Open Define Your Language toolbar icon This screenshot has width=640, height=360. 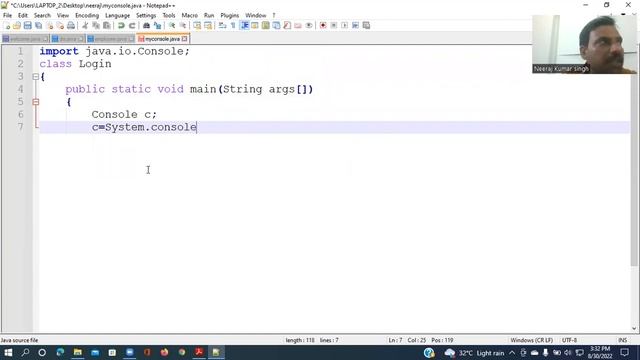coord(255,26)
